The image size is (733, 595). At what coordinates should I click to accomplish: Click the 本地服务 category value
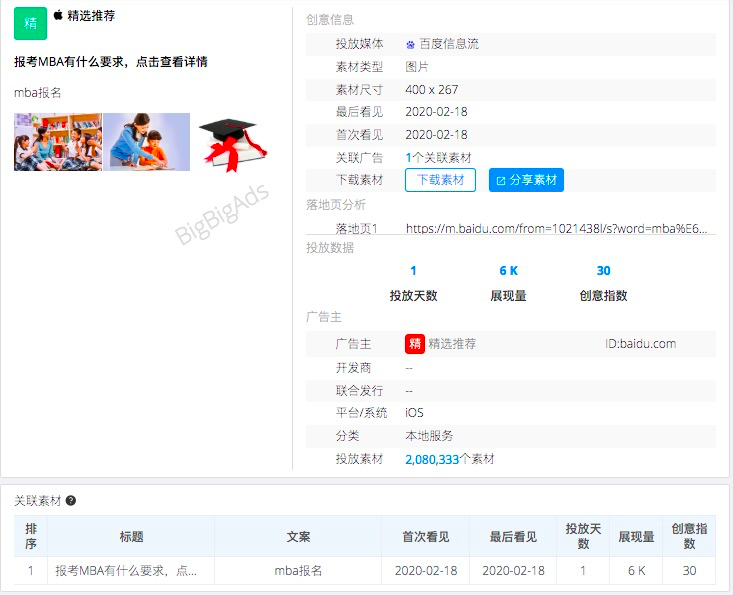pos(429,436)
